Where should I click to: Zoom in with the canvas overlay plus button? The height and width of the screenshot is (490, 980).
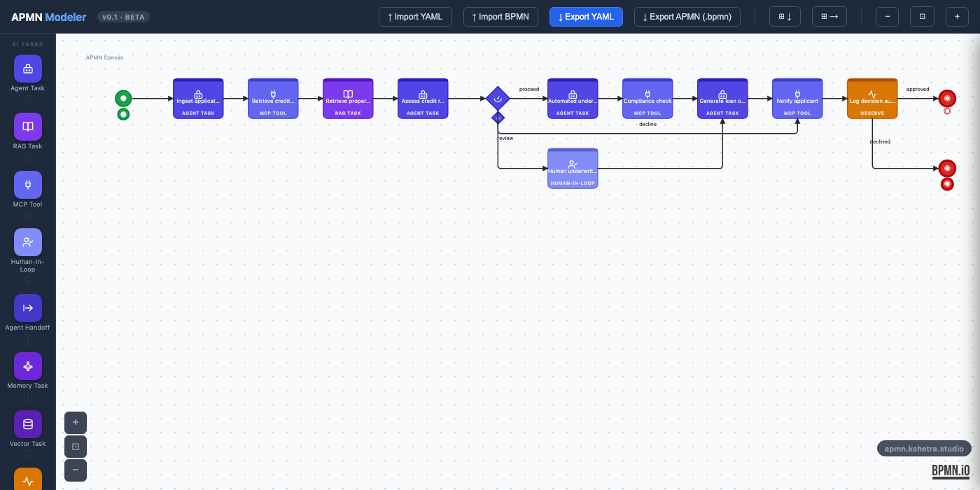tap(76, 423)
